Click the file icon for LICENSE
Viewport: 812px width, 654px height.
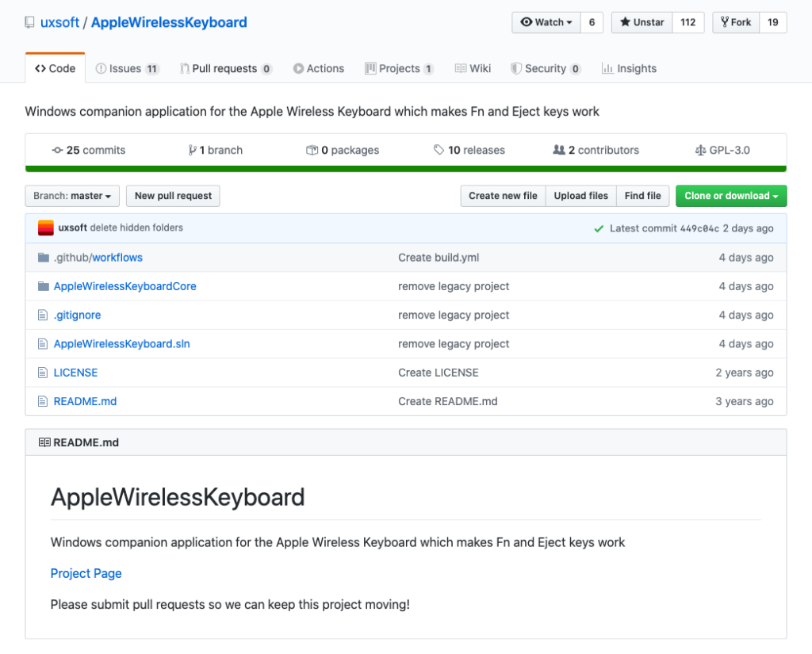coord(43,373)
